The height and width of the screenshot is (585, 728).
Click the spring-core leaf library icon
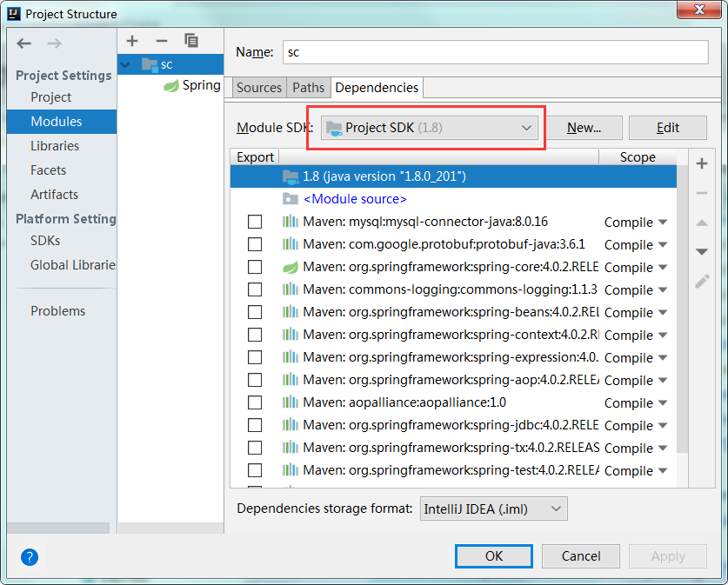click(291, 267)
